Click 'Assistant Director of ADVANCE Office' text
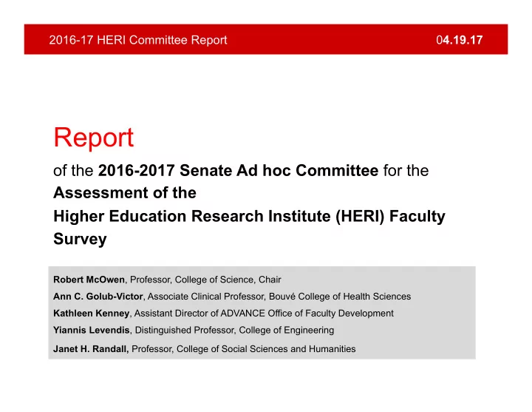Image resolution: width=532 pixels, height=412 pixels. pos(214,313)
